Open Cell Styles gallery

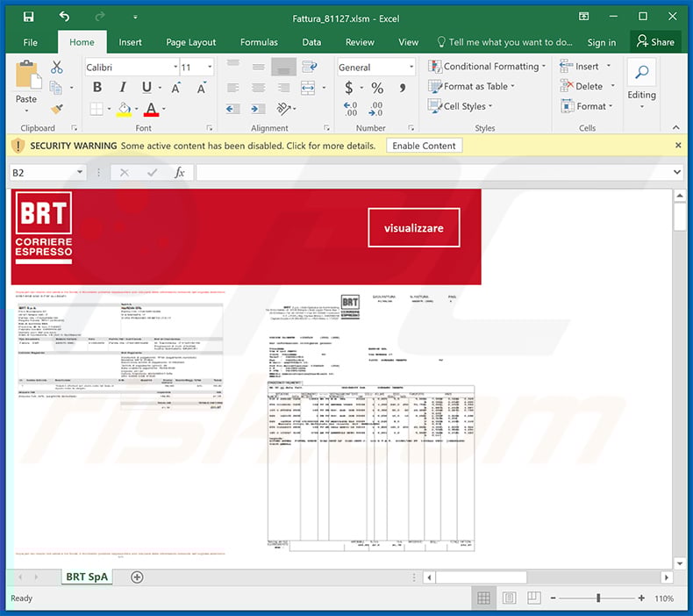pos(460,106)
